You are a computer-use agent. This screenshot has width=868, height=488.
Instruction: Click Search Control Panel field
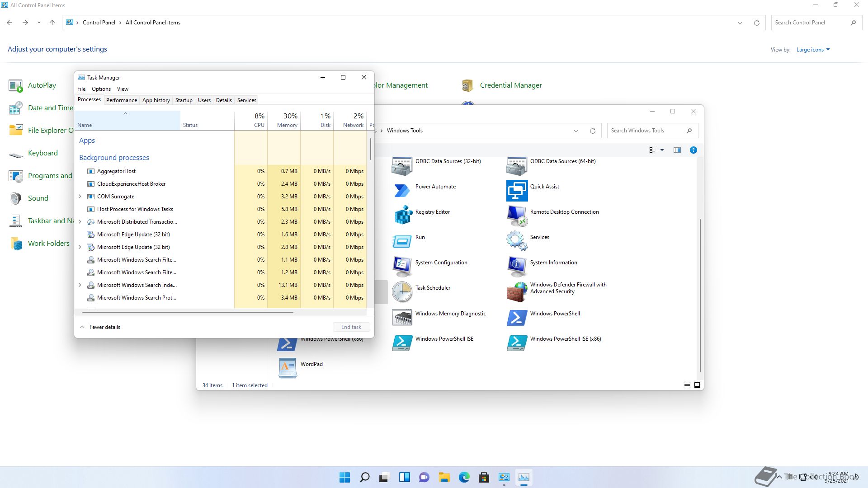[816, 23]
